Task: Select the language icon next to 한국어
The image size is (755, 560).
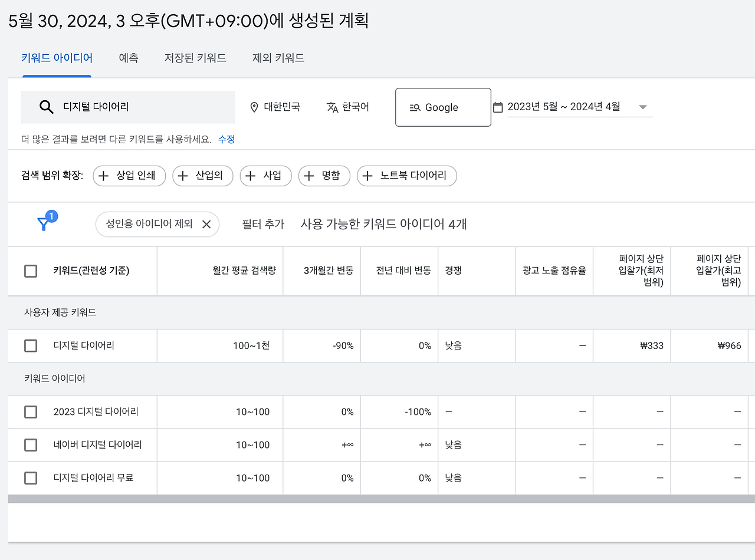Action: coord(332,107)
